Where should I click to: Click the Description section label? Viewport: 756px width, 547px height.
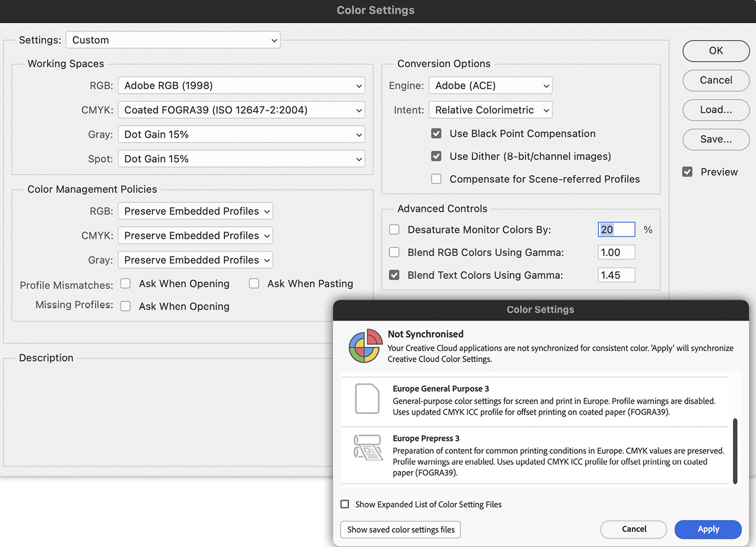click(46, 358)
